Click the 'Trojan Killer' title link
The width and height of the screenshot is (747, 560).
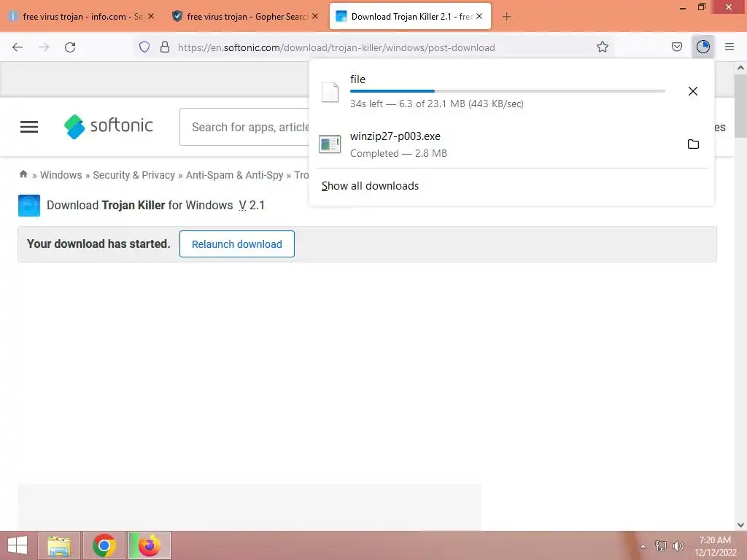tap(133, 205)
